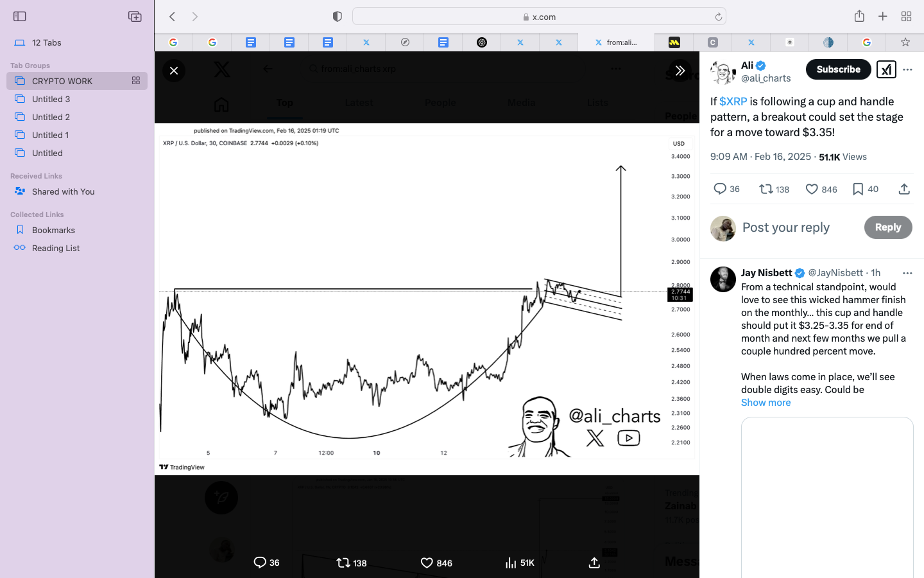
Task: Show tab overview grid in Safari toolbar
Action: pyautogui.click(x=906, y=17)
